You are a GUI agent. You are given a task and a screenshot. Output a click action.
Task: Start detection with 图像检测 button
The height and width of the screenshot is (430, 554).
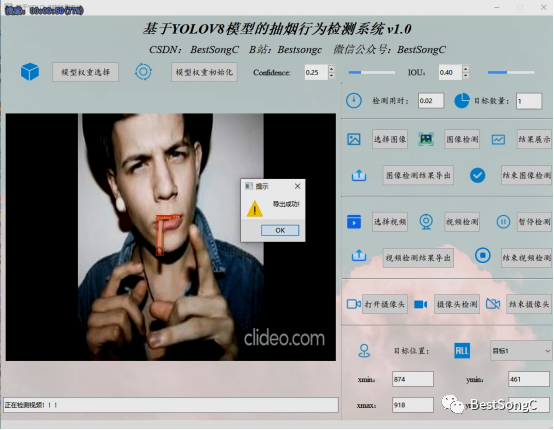[x=462, y=139]
